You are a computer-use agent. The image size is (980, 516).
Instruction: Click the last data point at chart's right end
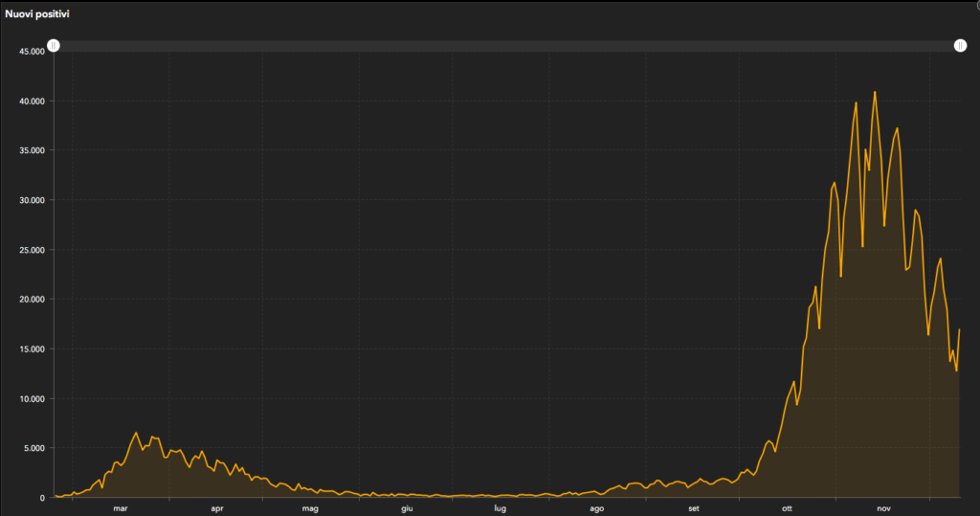pos(959,330)
